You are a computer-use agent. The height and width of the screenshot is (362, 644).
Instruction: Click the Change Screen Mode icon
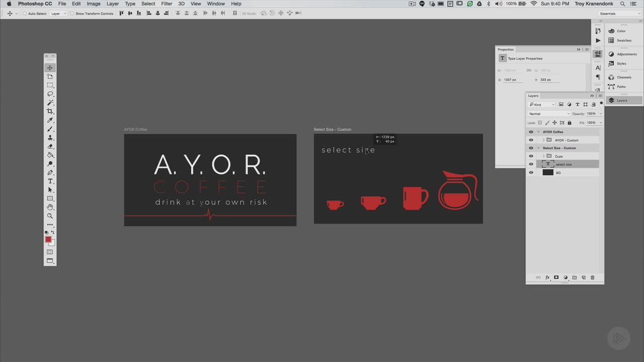click(50, 261)
